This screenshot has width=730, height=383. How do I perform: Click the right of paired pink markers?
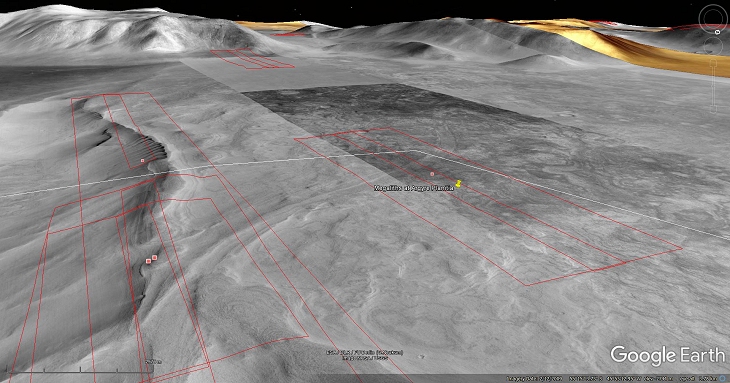tap(155, 257)
